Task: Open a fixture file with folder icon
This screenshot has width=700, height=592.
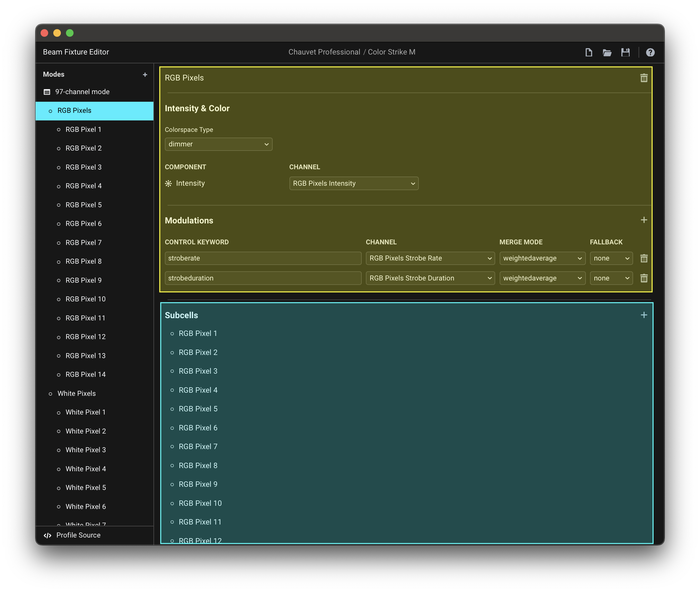Action: (607, 52)
